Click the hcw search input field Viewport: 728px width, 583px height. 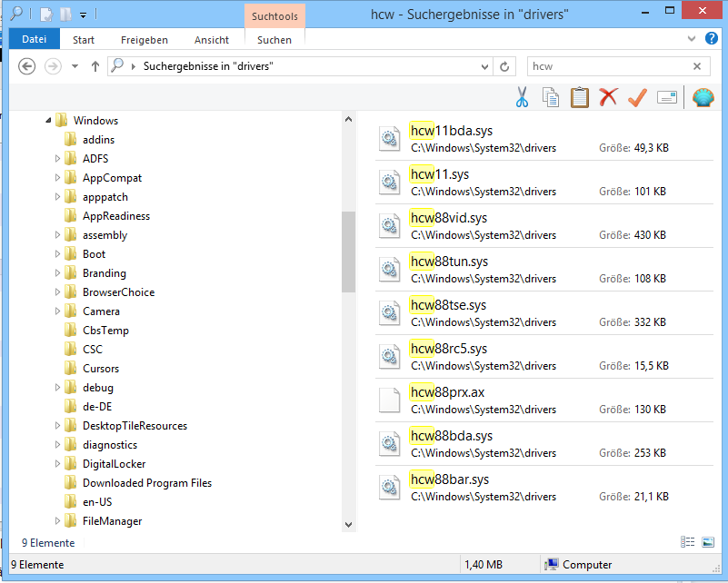[609, 66]
